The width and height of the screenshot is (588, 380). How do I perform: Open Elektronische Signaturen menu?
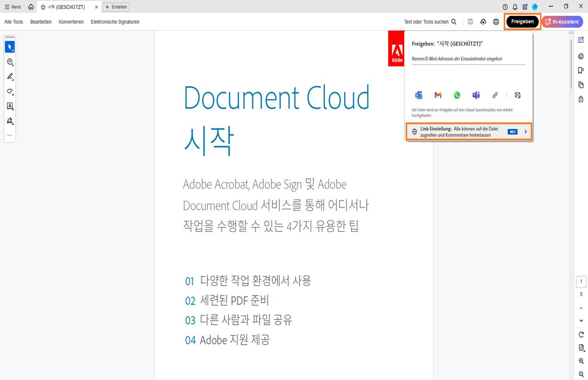tap(115, 22)
